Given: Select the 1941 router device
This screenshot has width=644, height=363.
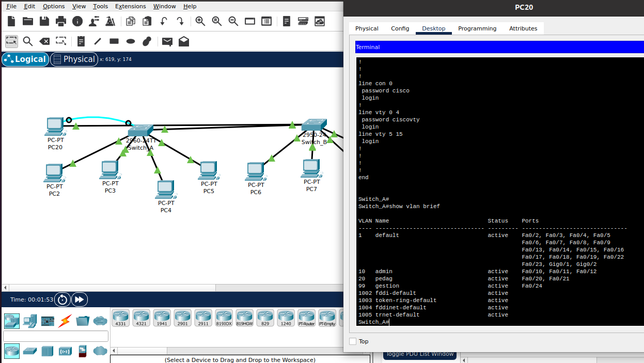Looking at the screenshot, I should tap(162, 318).
